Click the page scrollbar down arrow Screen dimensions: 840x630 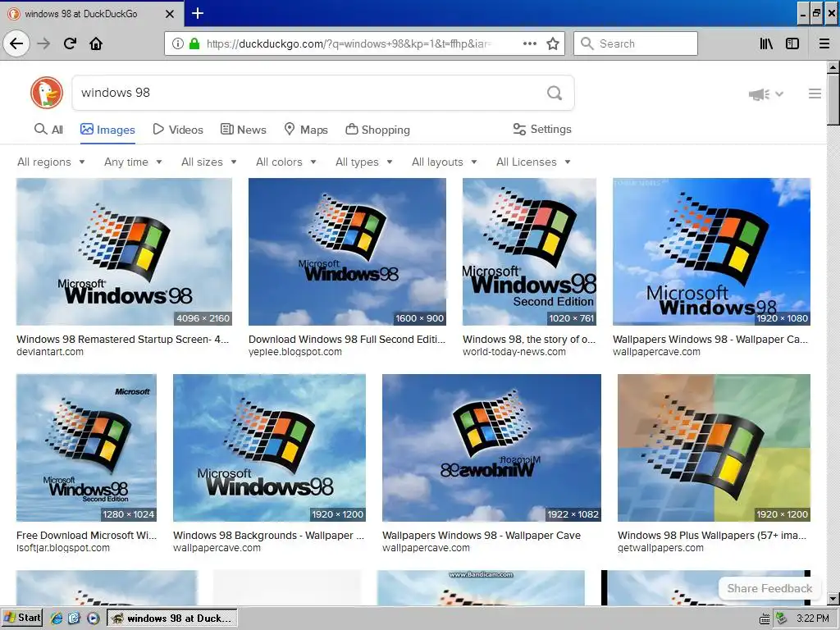pos(833,598)
